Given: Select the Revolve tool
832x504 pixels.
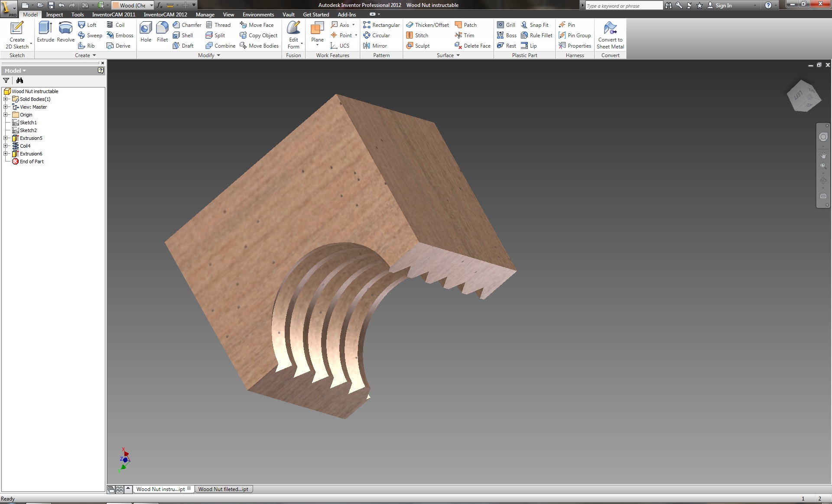Looking at the screenshot, I should (65, 32).
